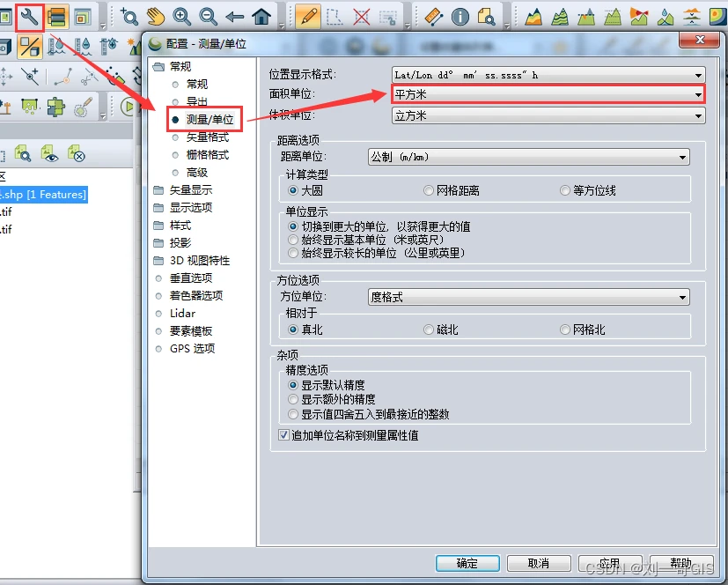Image resolution: width=728 pixels, height=585 pixels.
Task: Select 磁北 bearing reference
Action: pyautogui.click(x=442, y=330)
